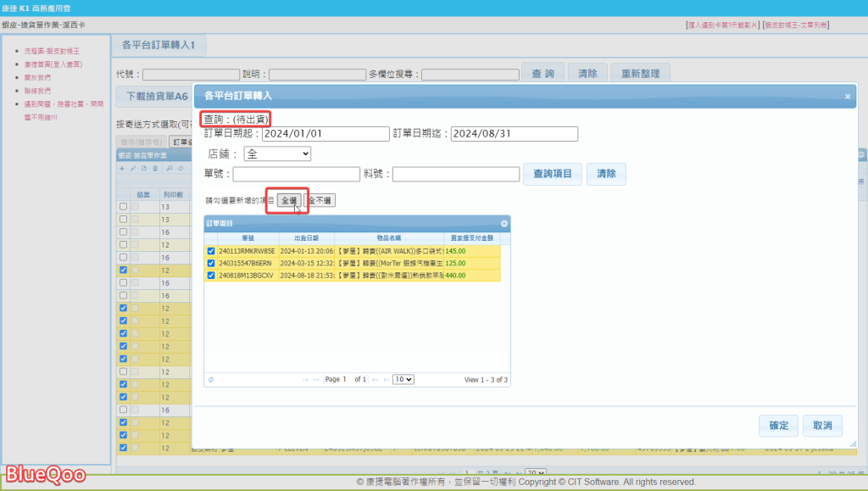
Task: Open the 店鋪 store dropdown
Action: tap(277, 153)
